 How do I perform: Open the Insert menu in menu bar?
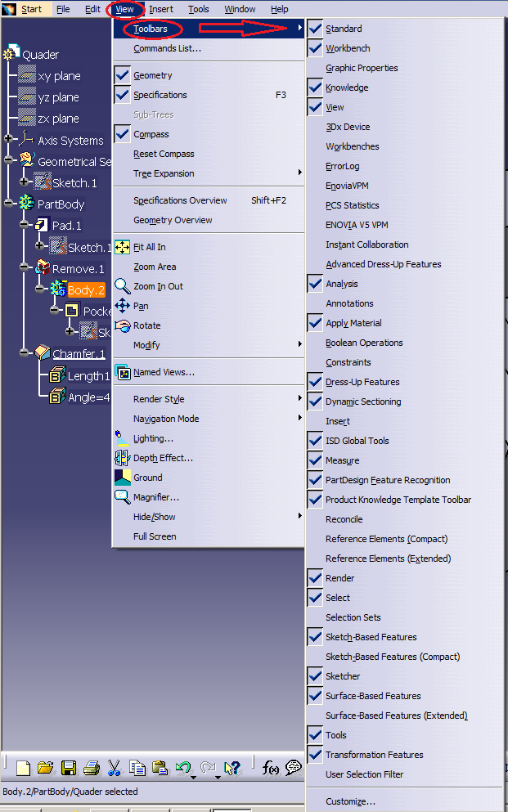coord(161,9)
